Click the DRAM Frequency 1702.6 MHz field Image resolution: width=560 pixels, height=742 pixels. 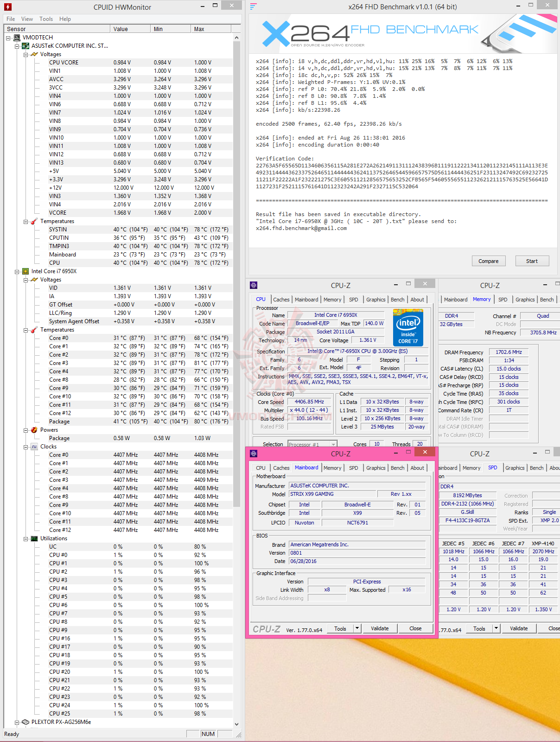click(x=509, y=352)
